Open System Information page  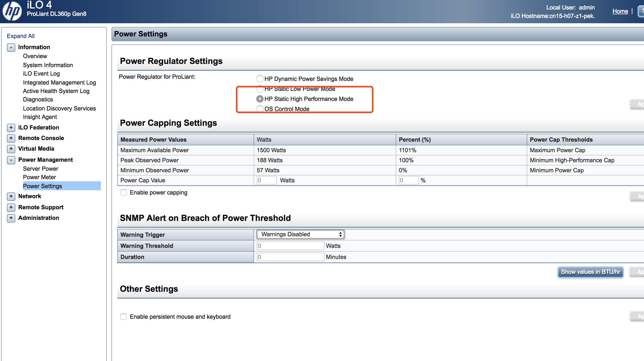point(48,65)
